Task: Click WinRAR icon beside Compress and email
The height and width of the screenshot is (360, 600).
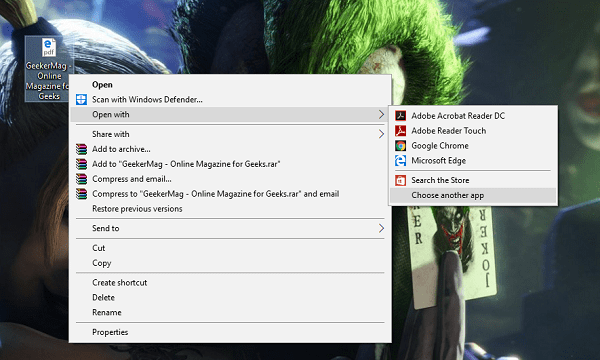Action: point(81,179)
